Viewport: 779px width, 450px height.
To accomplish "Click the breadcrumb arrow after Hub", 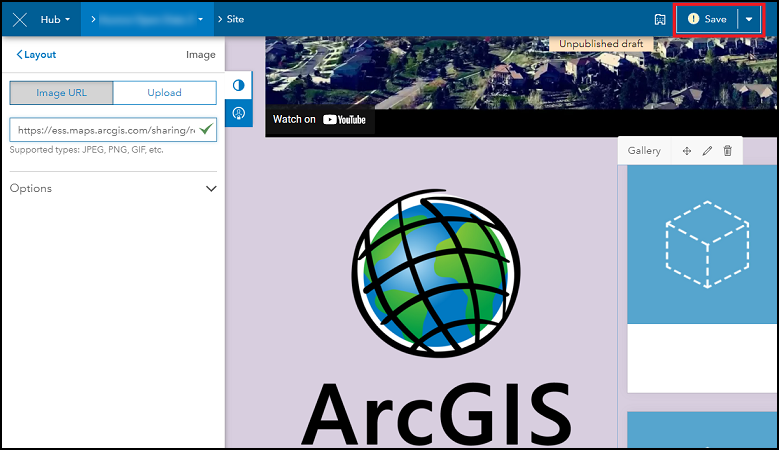I will (x=93, y=19).
